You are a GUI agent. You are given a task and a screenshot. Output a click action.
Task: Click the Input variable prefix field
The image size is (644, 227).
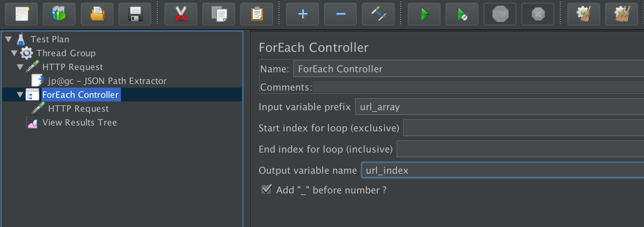tap(499, 107)
